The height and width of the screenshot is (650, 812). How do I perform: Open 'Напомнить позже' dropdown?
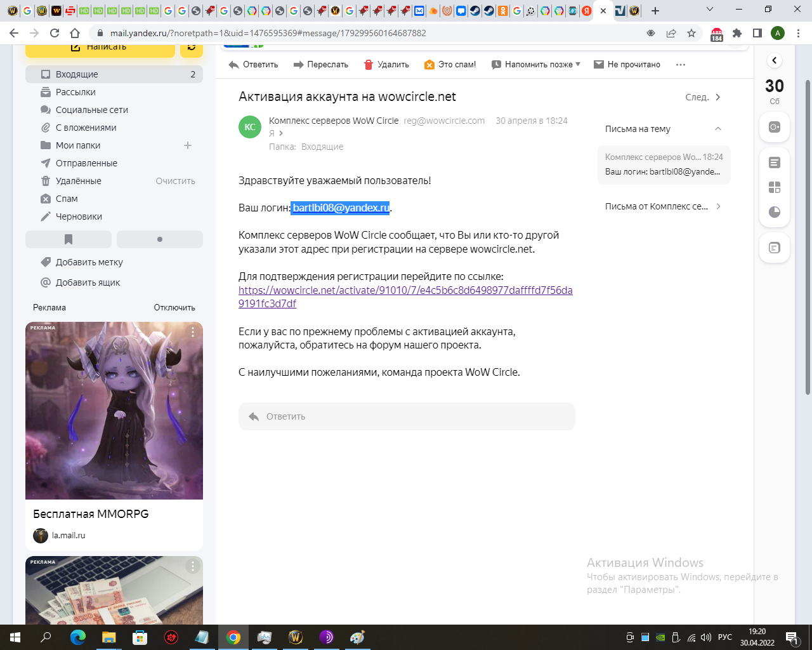536,65
